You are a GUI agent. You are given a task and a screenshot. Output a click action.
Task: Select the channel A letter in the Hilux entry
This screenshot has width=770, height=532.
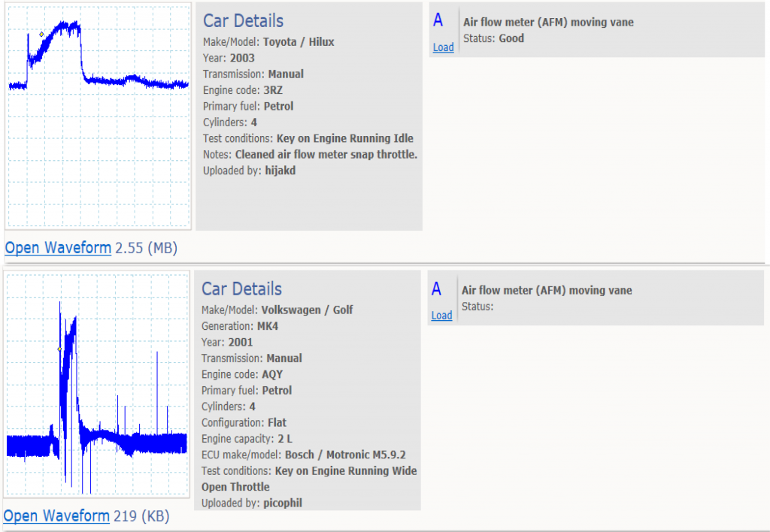438,20
